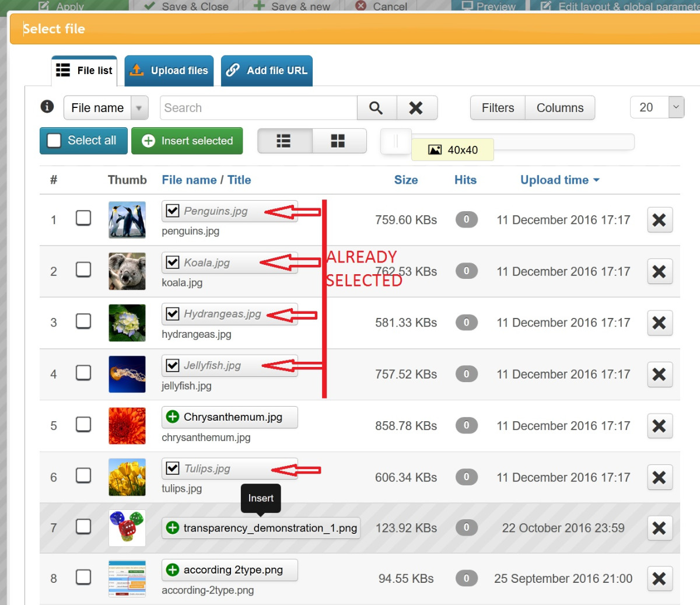Remove Chrysanthemum.jpg with its X icon
The width and height of the screenshot is (700, 605).
(659, 426)
